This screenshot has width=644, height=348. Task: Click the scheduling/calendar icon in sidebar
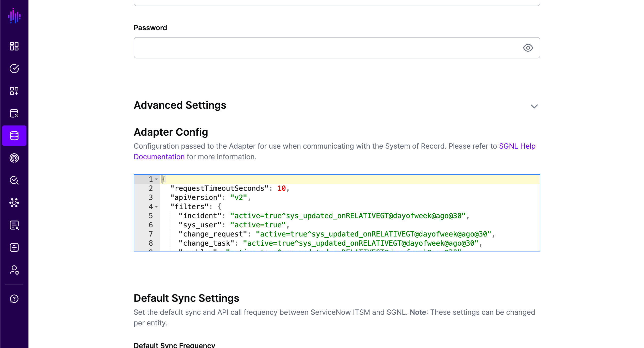(14, 114)
